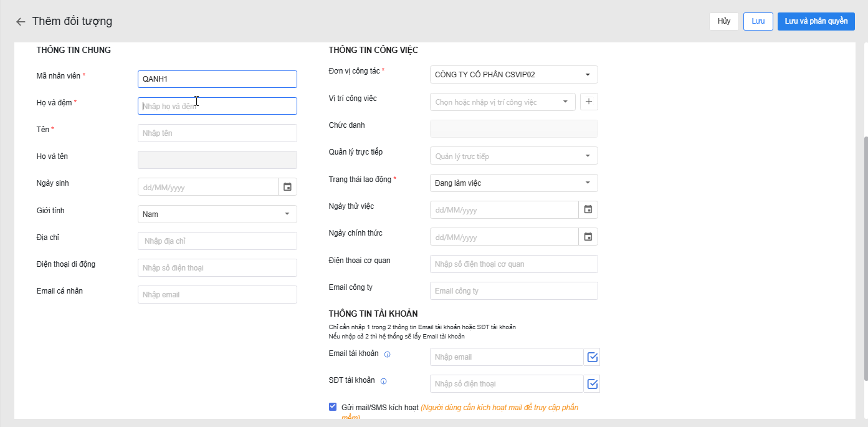Click the Lưu button

pyautogui.click(x=758, y=21)
